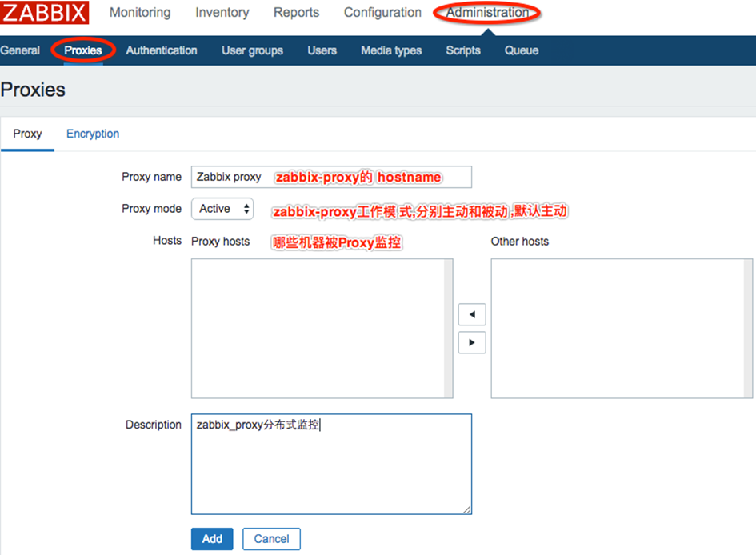
Task: Click the Description resize handle
Action: [x=466, y=509]
